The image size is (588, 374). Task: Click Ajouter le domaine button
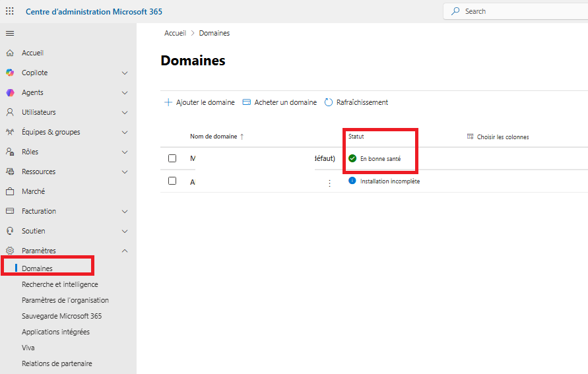point(199,102)
